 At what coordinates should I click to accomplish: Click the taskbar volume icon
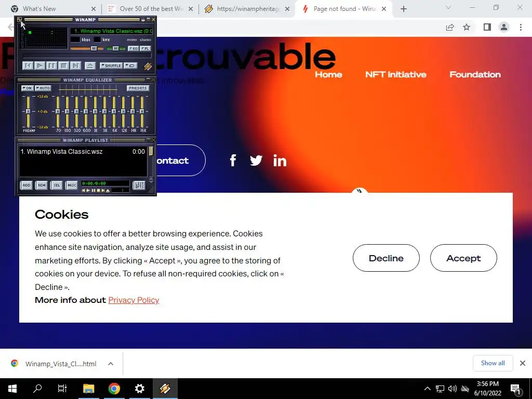pyautogui.click(x=453, y=389)
